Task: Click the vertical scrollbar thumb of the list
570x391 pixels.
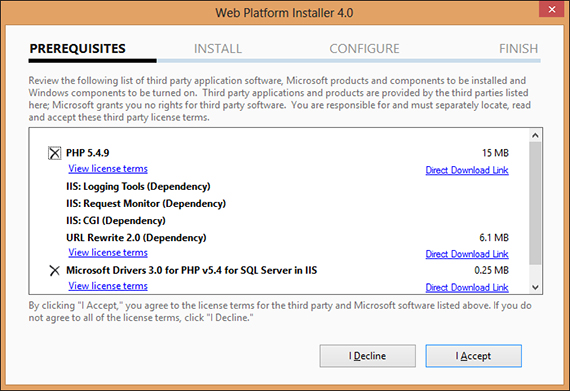Action: click(535, 203)
